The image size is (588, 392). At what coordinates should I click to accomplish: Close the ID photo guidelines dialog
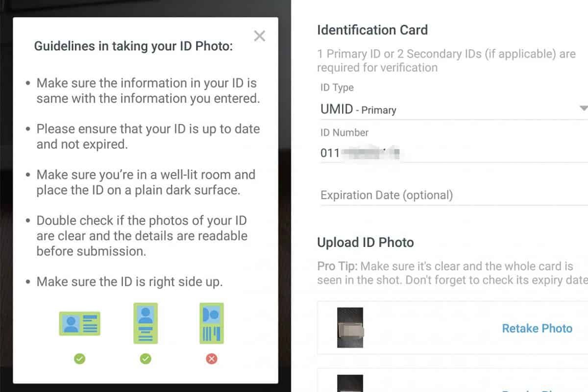(260, 36)
